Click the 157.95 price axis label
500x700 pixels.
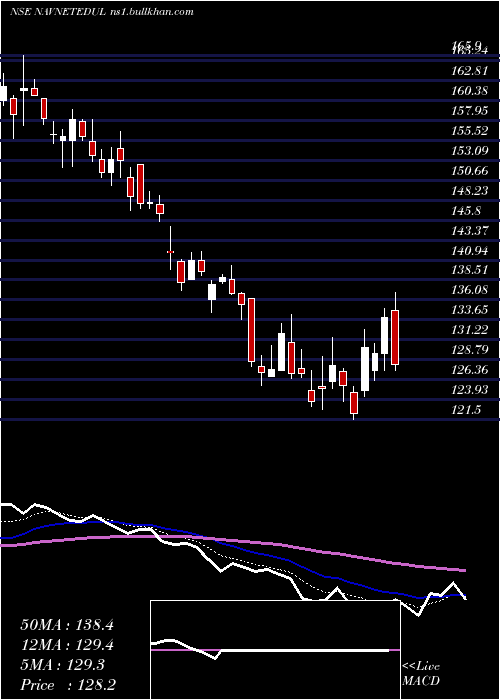click(471, 111)
